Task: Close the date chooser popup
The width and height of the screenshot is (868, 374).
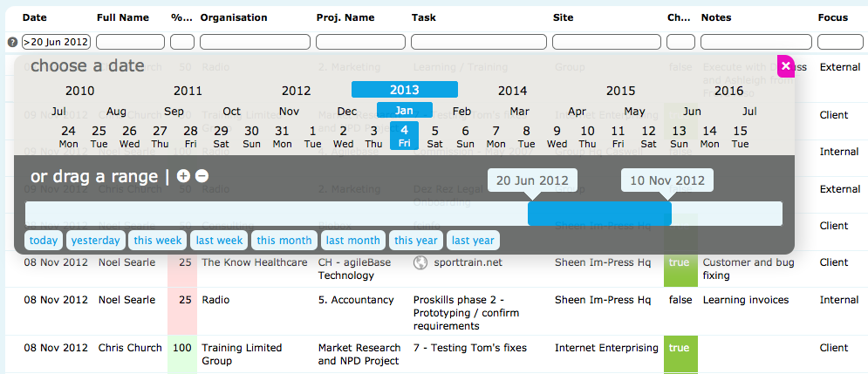Action: (x=786, y=65)
